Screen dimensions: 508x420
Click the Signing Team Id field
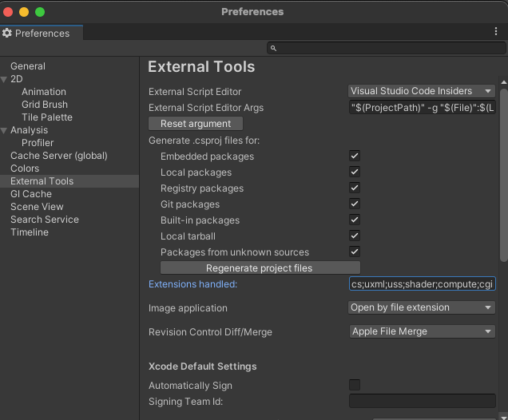point(422,401)
